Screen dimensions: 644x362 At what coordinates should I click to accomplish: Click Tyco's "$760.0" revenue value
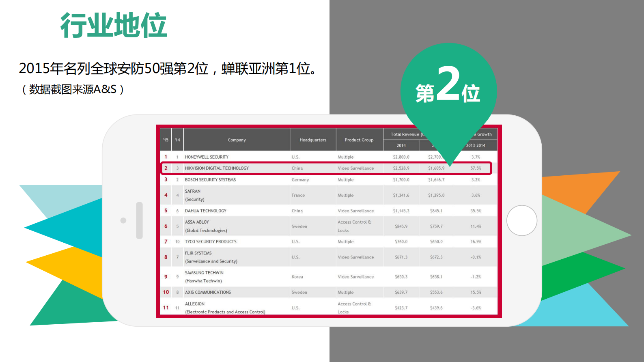[401, 242]
